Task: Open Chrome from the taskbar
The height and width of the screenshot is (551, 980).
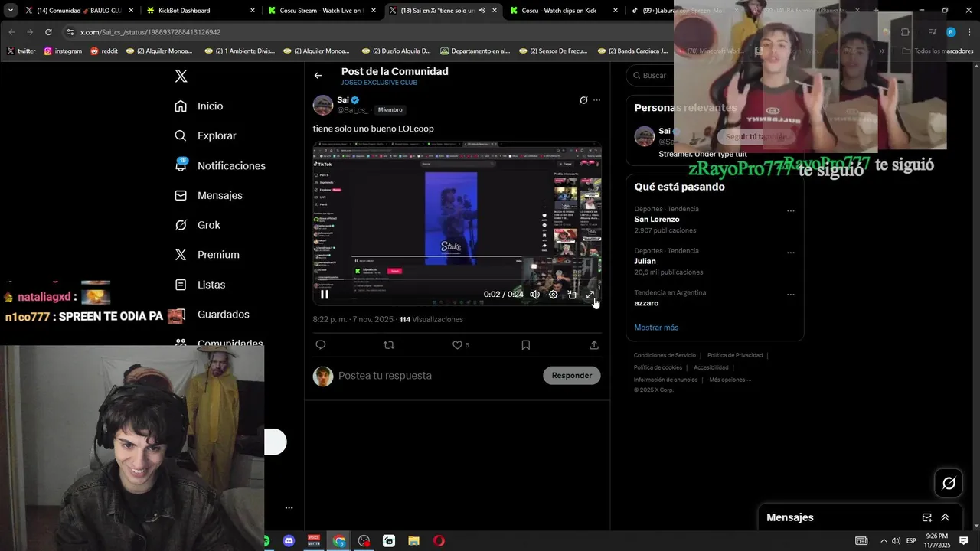Action: [x=339, y=541]
